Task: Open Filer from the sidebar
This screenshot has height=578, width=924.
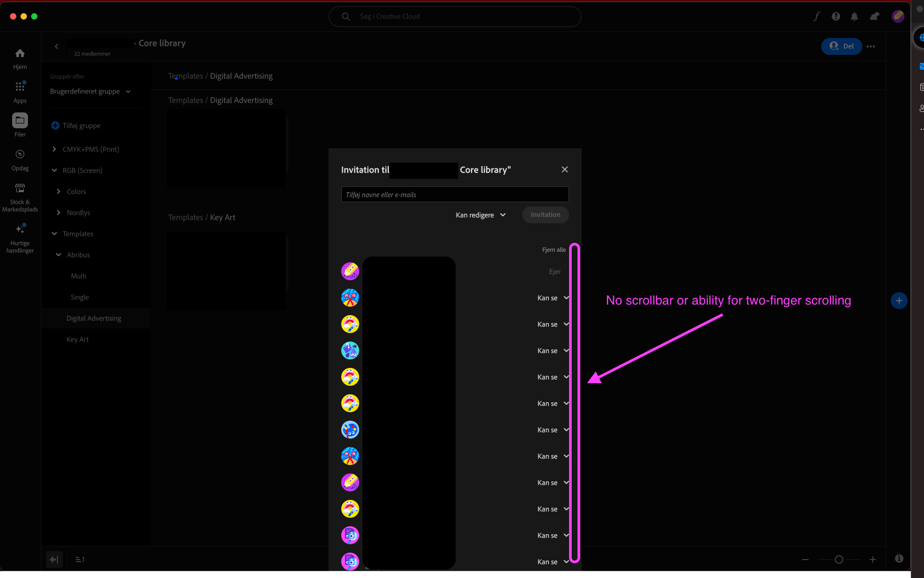Action: coord(20,124)
